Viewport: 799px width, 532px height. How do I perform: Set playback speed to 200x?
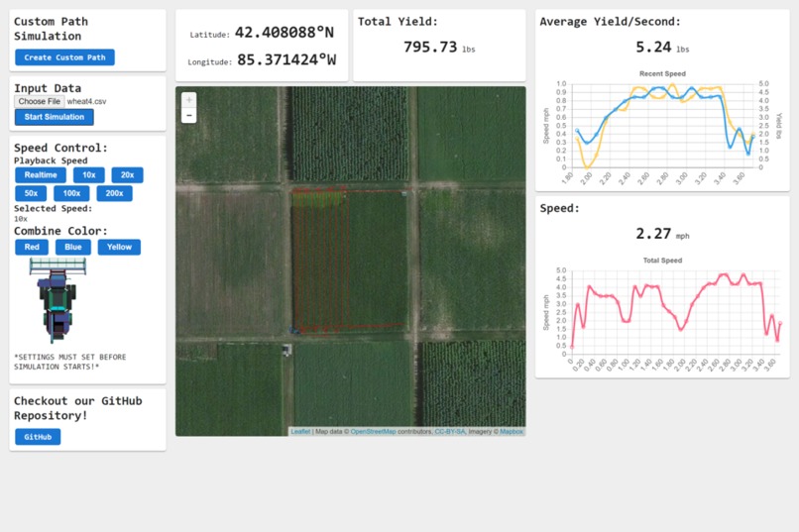tap(115, 193)
